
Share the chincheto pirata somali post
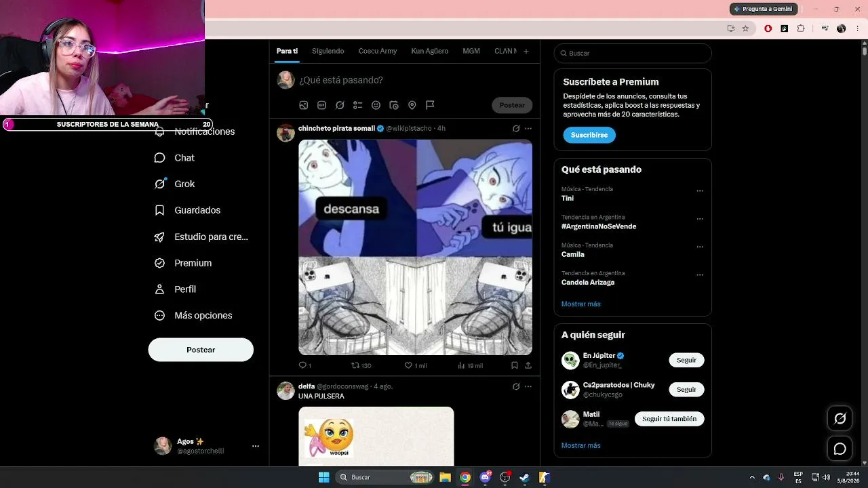(528, 365)
